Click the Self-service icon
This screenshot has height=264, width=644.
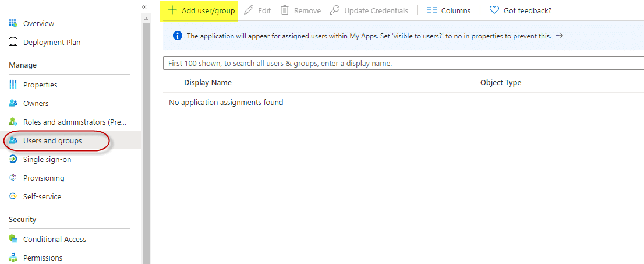tap(13, 196)
